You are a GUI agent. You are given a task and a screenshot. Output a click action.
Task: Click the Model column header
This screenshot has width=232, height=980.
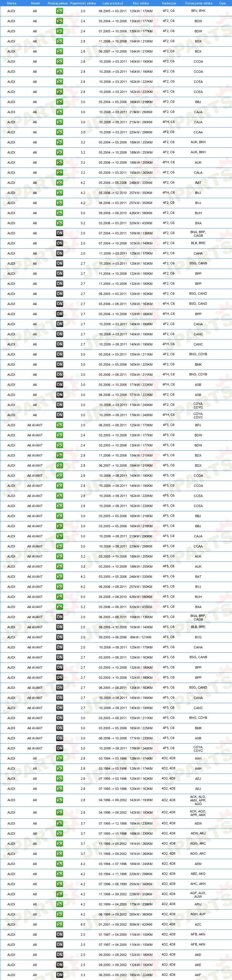(35, 3)
